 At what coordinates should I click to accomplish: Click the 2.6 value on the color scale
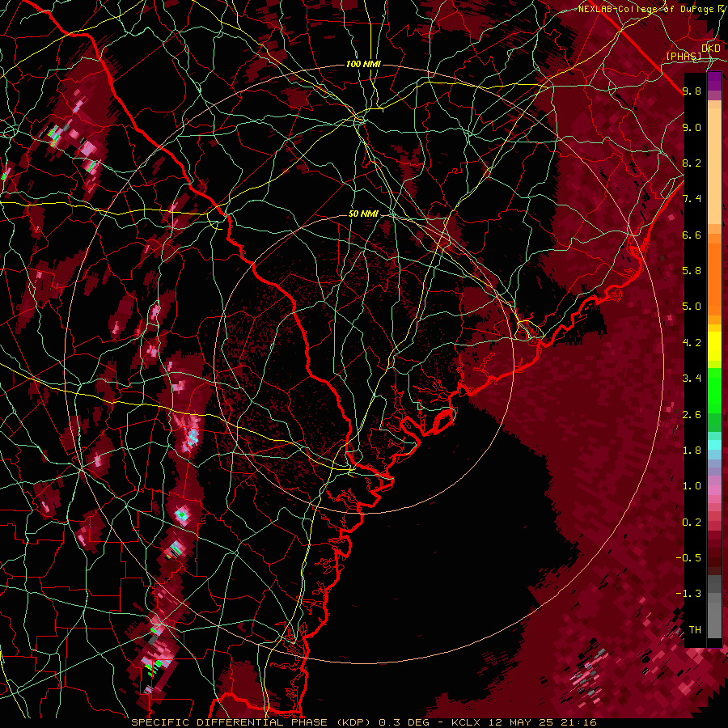[x=692, y=415]
